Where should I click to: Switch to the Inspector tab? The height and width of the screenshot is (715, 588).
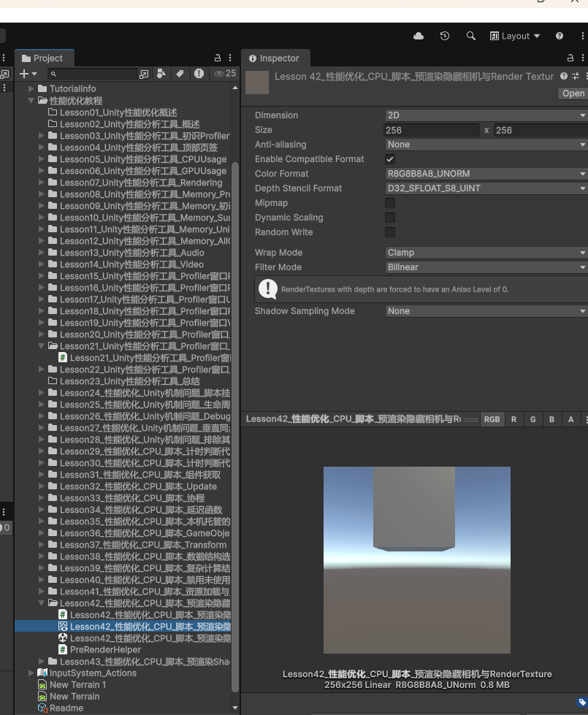coord(275,58)
